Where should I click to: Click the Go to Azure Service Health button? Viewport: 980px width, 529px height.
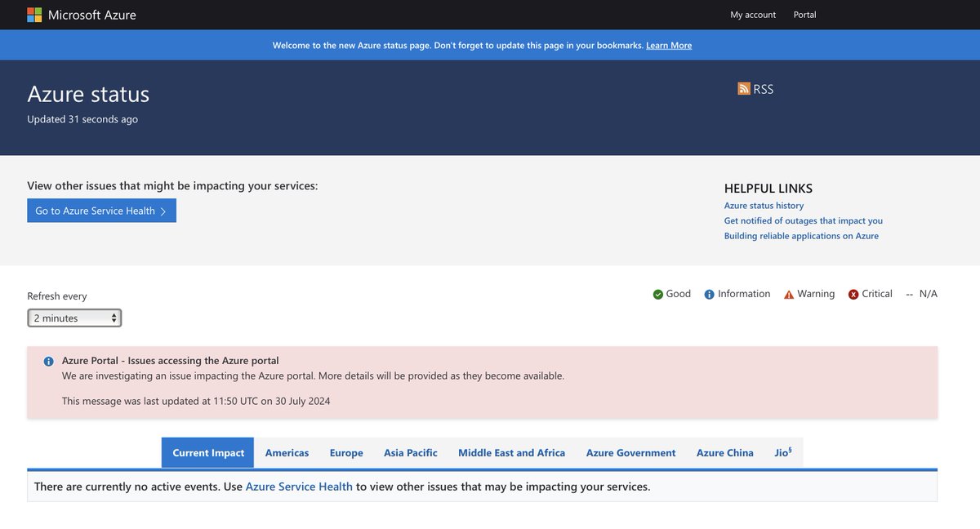click(101, 211)
